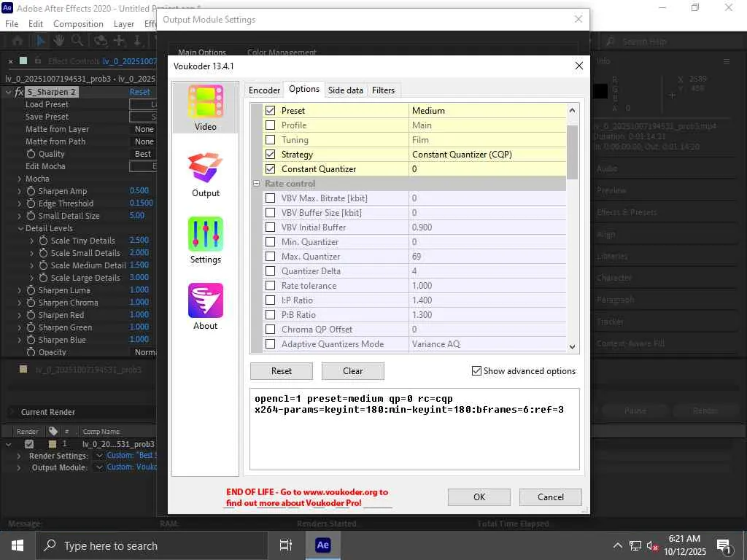Click the Sharpen Blue stopwatch icon
Viewport: 747px width, 560px height.
[x=31, y=340]
